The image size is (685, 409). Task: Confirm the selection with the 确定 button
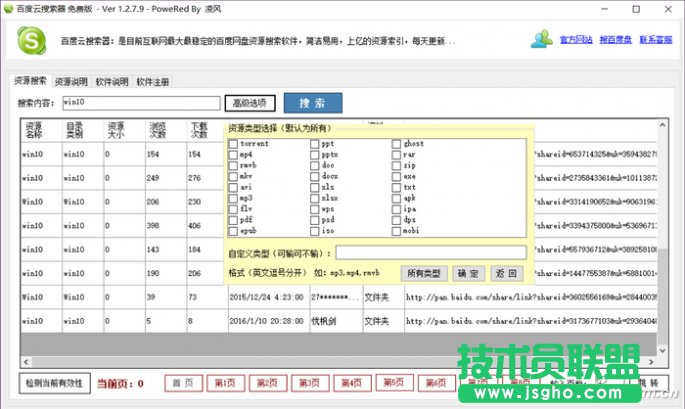[468, 274]
